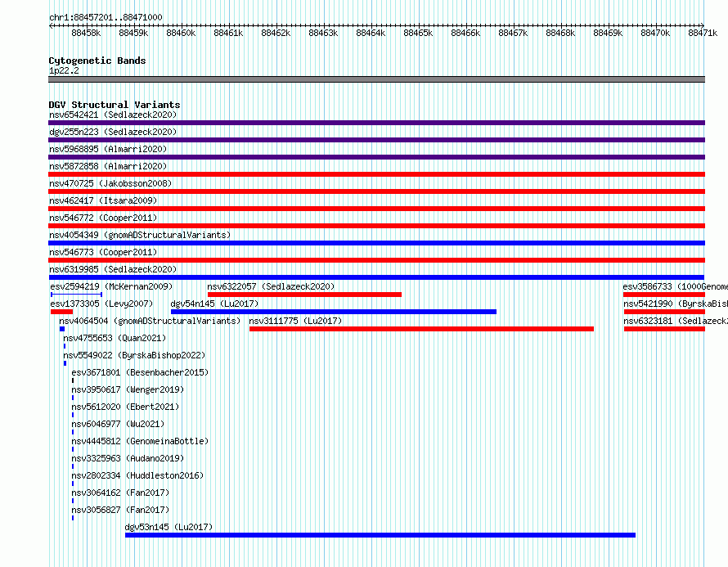The image size is (728, 567).
Task: Click blue bar under nsv4054349
Action: point(376,243)
